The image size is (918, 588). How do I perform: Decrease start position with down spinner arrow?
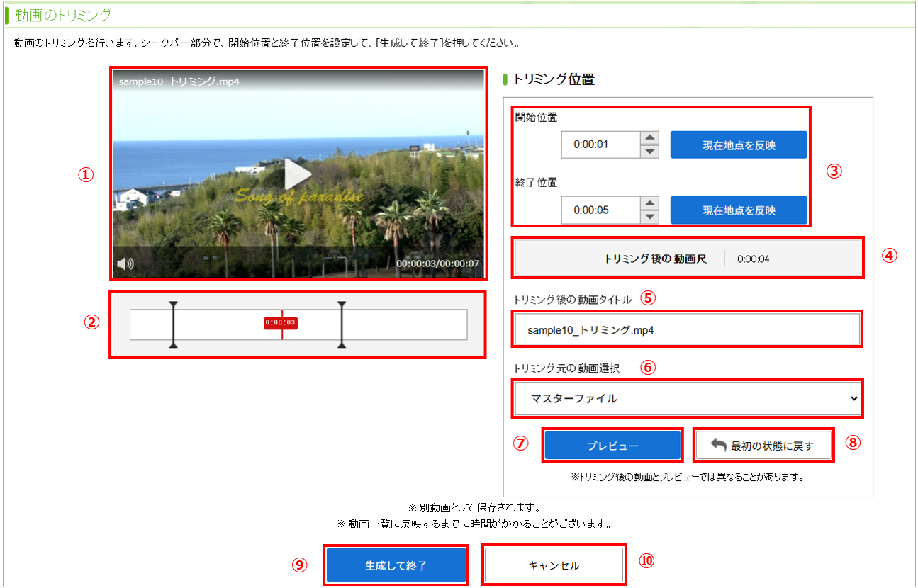tap(649, 152)
